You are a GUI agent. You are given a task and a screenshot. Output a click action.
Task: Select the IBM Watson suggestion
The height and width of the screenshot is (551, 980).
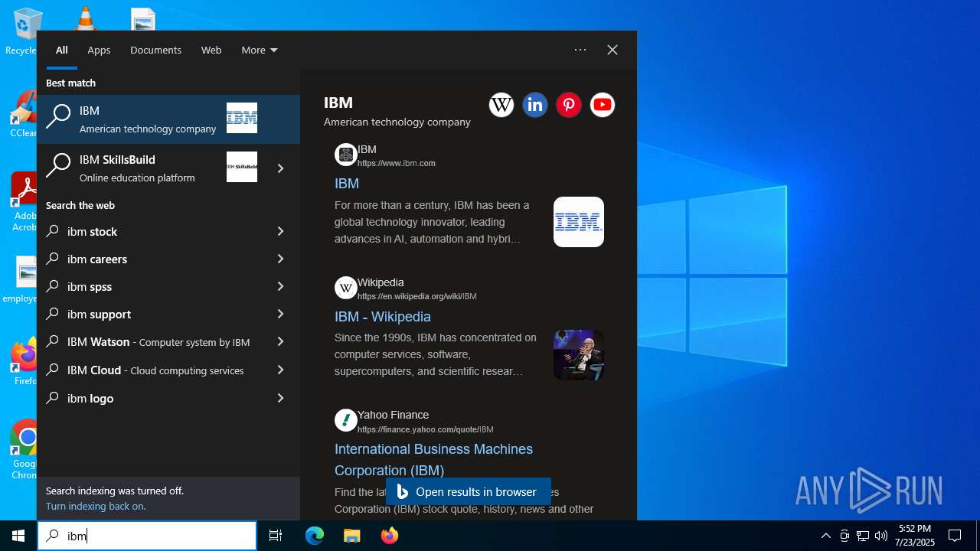(x=168, y=342)
